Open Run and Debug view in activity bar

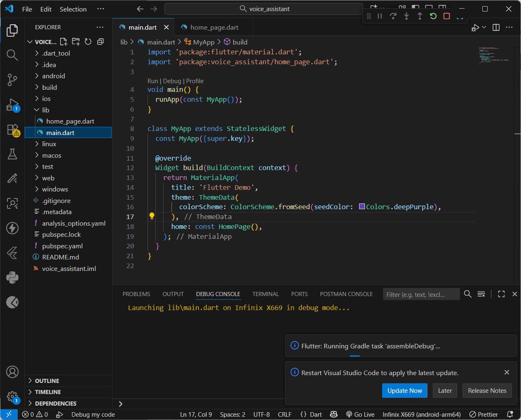[x=12, y=105]
